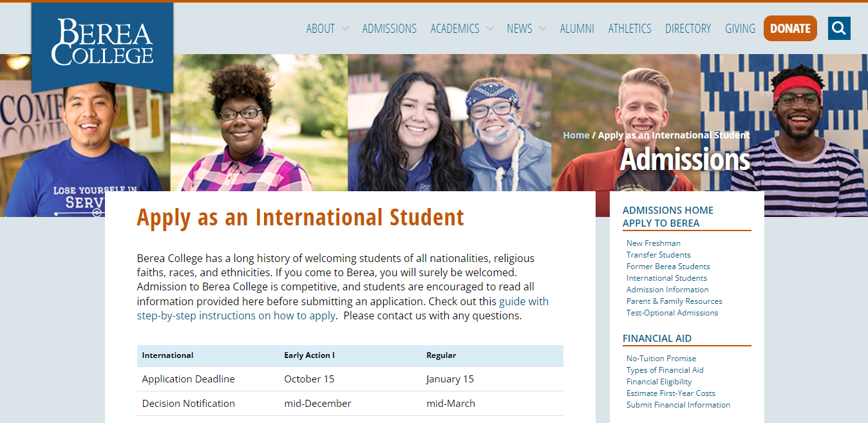The image size is (868, 423).
Task: Expand the Academics menu chevron
Action: tap(490, 29)
